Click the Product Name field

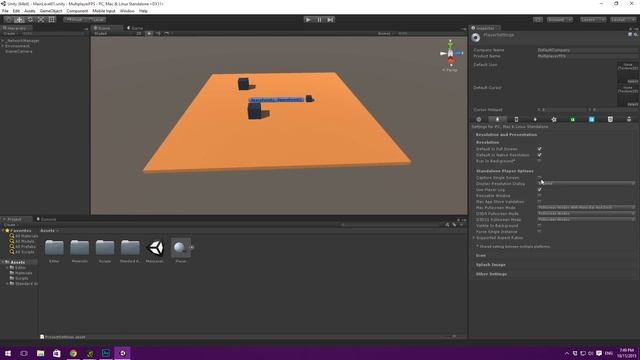[587, 56]
